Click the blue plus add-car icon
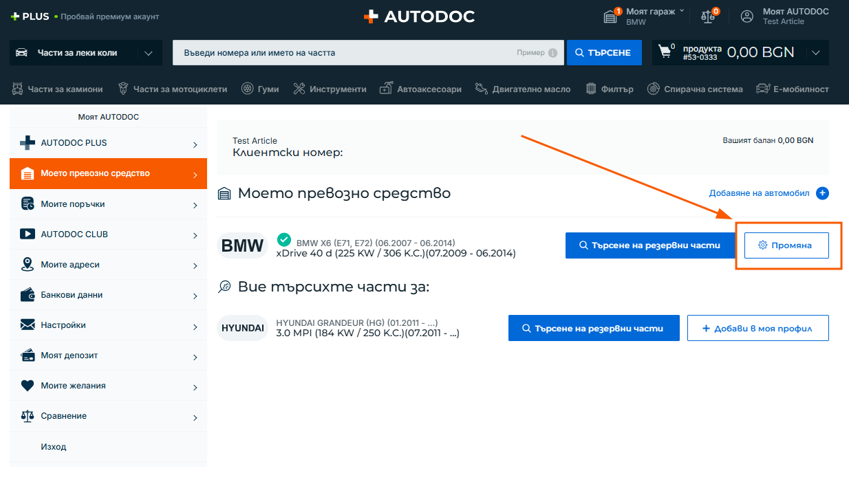 tap(822, 193)
